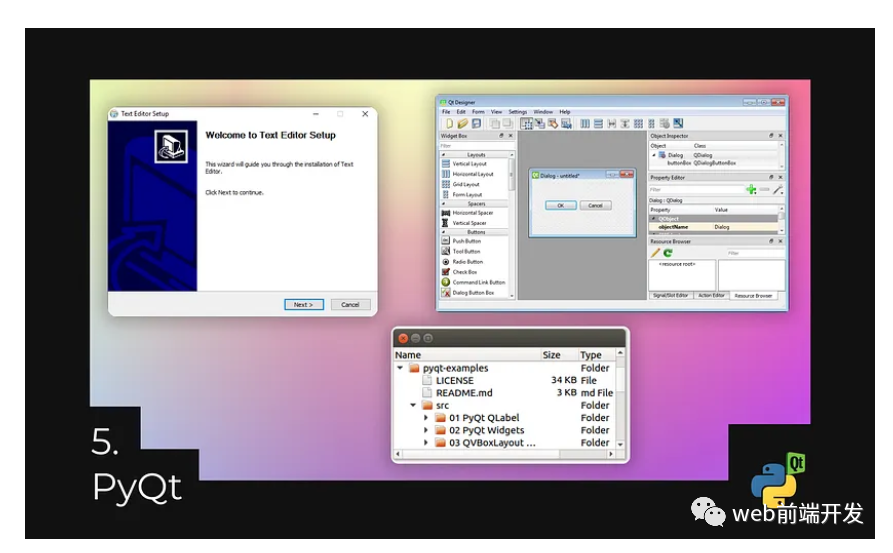
Task: Select Command Link Button in Widget Box
Action: tap(473, 282)
